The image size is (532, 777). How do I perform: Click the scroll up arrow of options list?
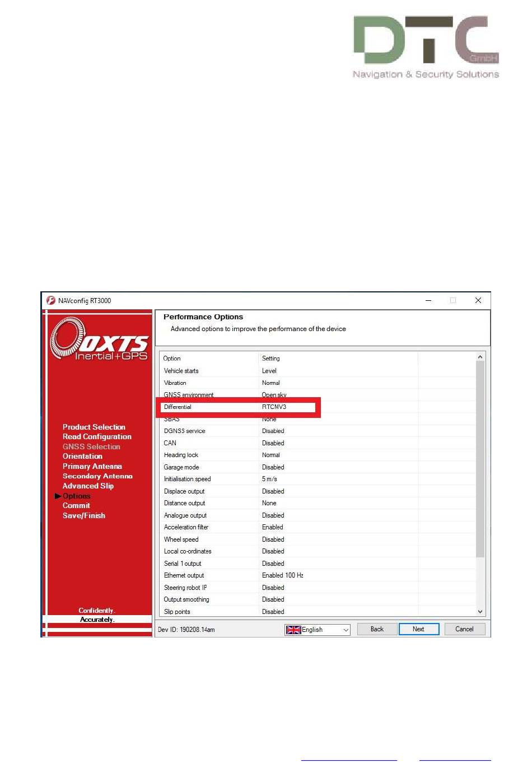coord(480,357)
